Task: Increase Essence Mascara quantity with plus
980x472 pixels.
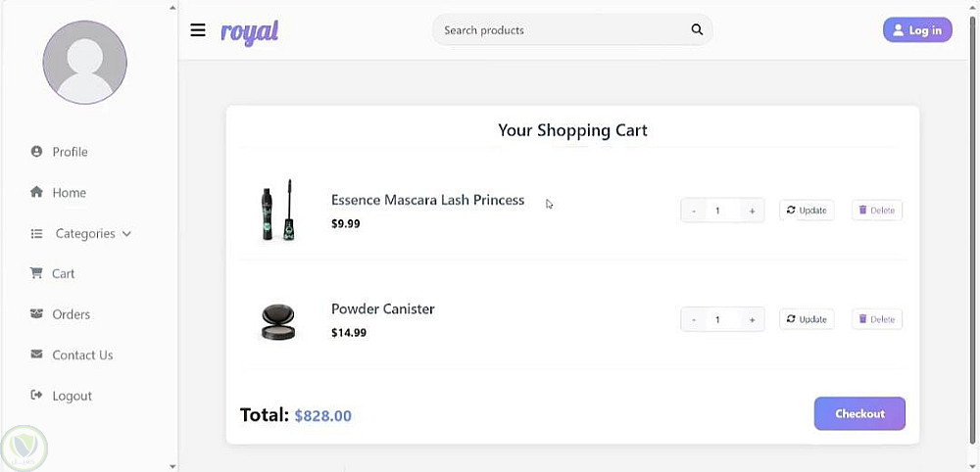Action: 752,211
